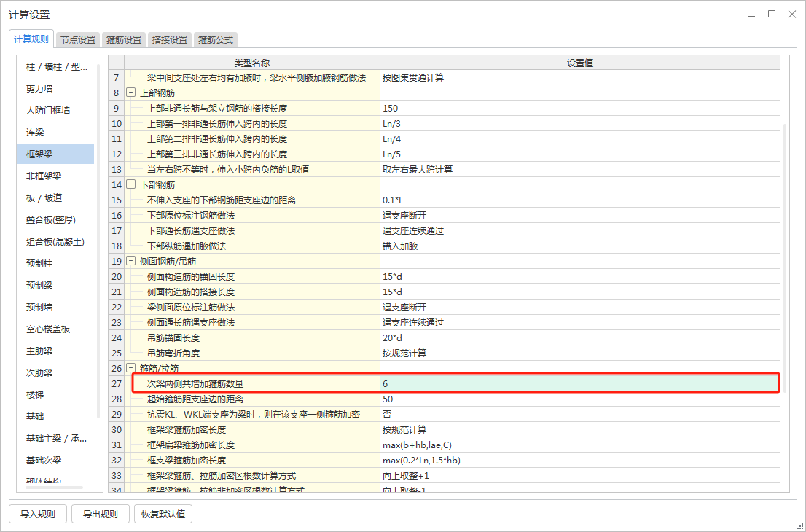Click the 否 value cell
This screenshot has width=806, height=532.
click(x=579, y=414)
